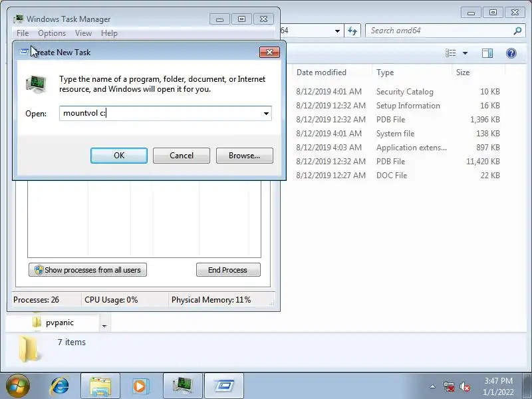
Task: Click navigation pane scroll down arrow
Action: [104, 326]
